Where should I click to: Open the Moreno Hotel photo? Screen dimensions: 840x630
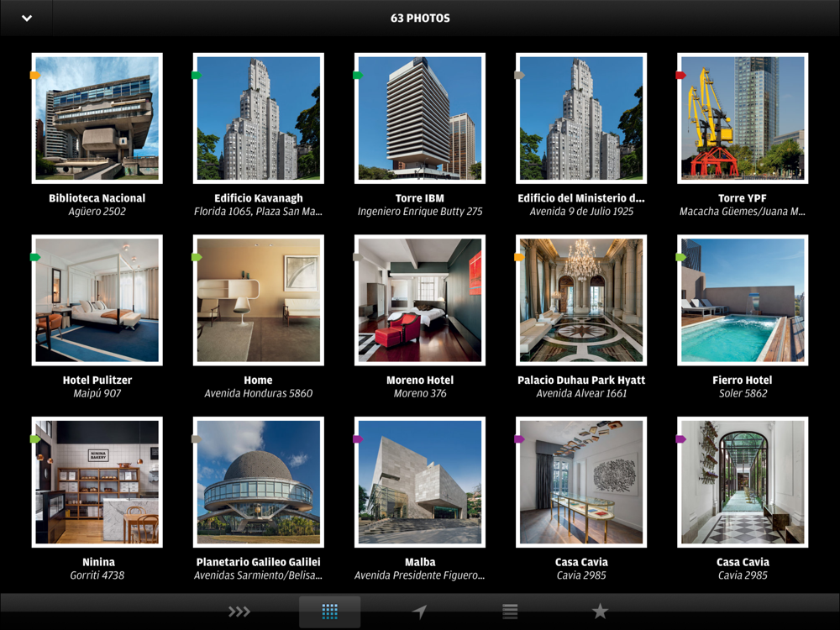[420, 300]
